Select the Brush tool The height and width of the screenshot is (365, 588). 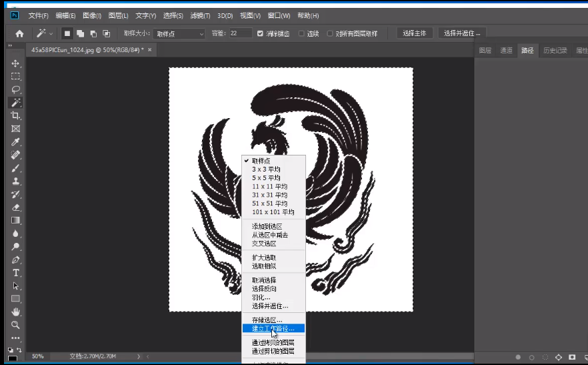(15, 168)
